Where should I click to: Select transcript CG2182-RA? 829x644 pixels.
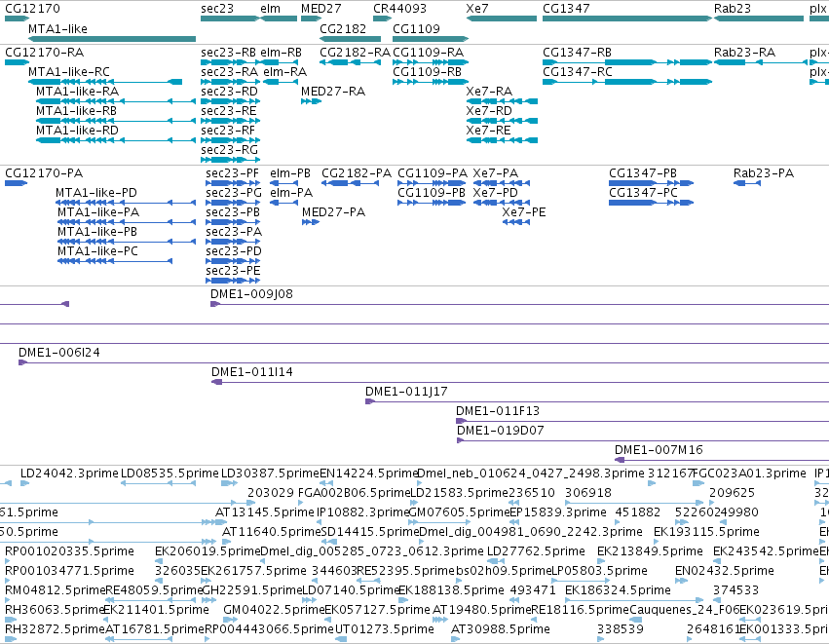350,62
